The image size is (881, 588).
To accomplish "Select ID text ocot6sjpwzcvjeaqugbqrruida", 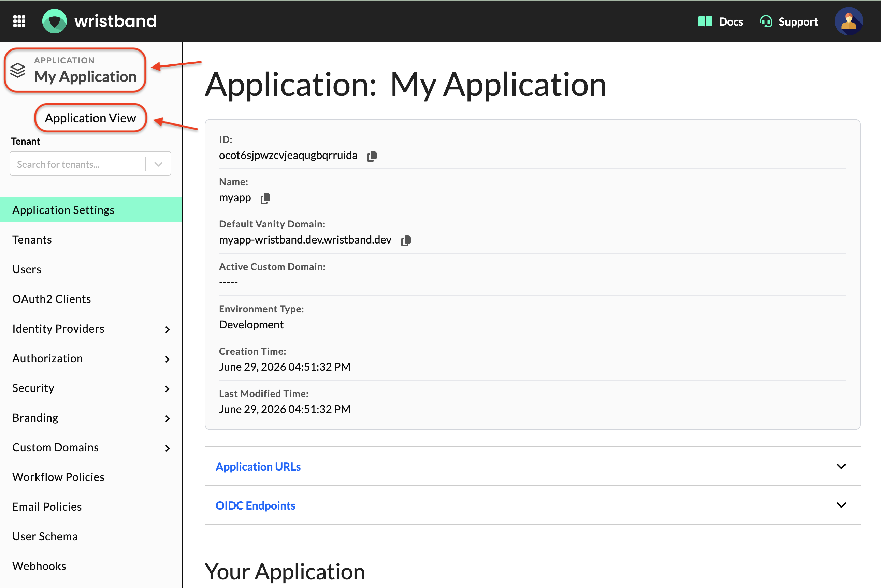I will pos(288,155).
